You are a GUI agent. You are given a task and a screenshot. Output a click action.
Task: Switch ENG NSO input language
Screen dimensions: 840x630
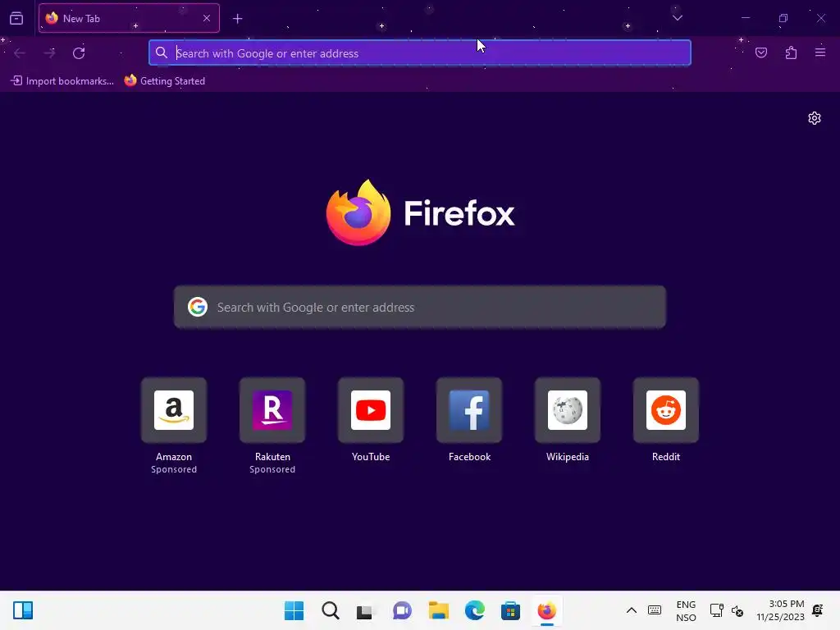(686, 610)
